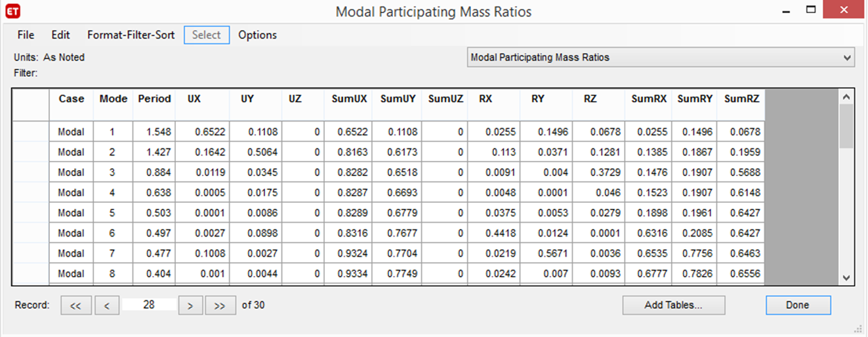Jump to last record with >> button

220,305
